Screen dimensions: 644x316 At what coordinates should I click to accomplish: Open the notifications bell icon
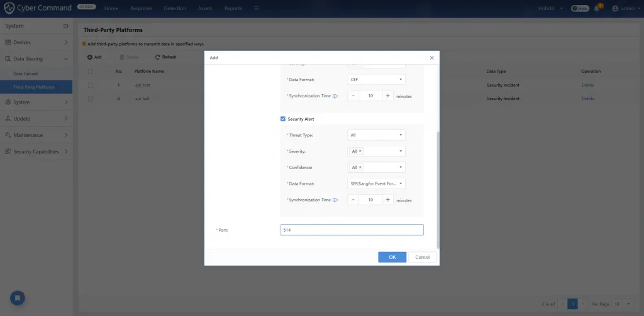(597, 8)
